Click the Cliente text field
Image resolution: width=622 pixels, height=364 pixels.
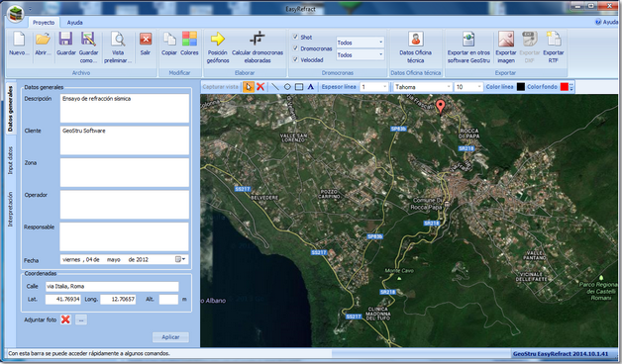[x=125, y=140]
